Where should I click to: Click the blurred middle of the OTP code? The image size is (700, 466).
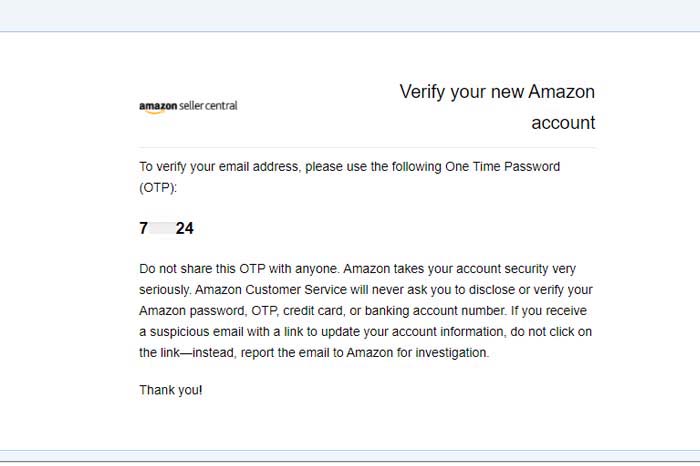pos(162,229)
